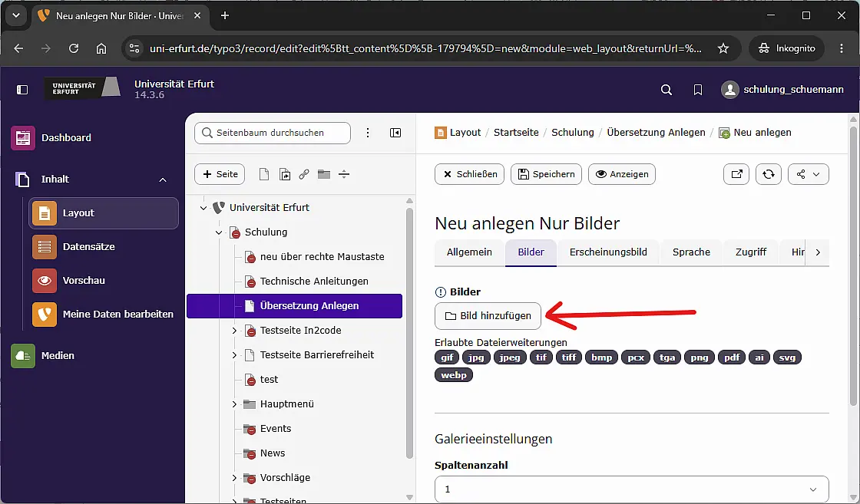Viewport: 860px width, 504px height.
Task: Click the Speichern button
Action: coord(546,174)
